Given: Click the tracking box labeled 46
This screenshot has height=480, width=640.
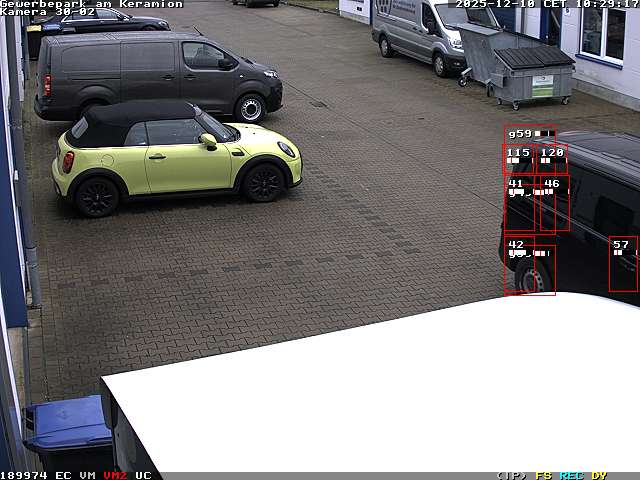Looking at the screenshot, I should 555,205.
